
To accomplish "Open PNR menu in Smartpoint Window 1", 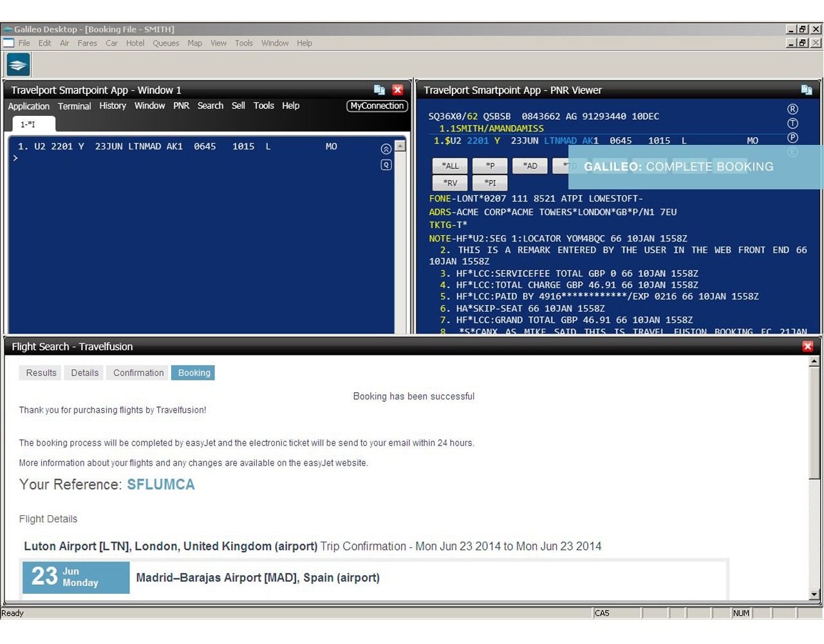I will [x=182, y=106].
